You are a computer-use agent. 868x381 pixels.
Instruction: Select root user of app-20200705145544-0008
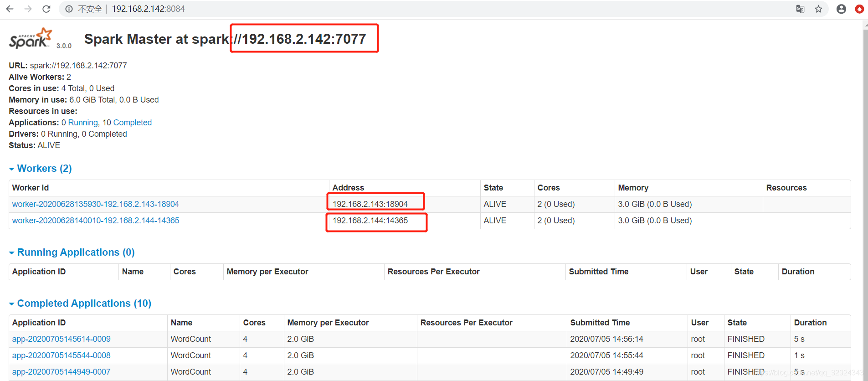pos(698,355)
